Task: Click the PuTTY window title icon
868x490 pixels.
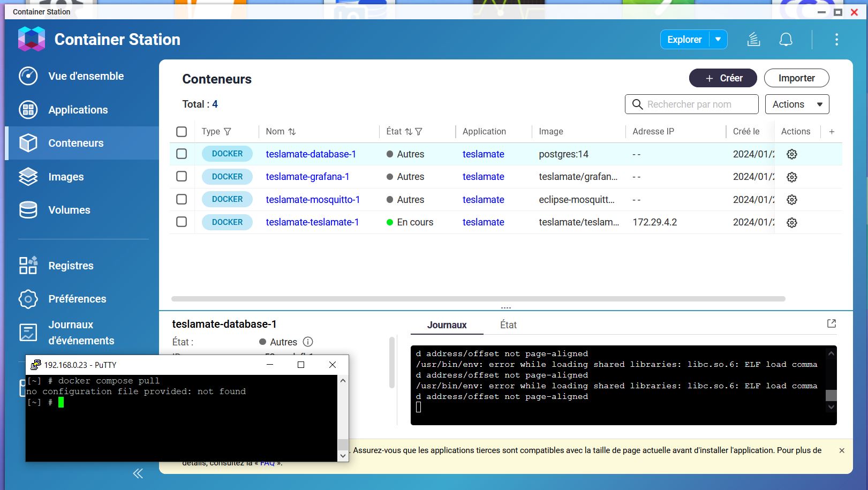Action: (35, 365)
